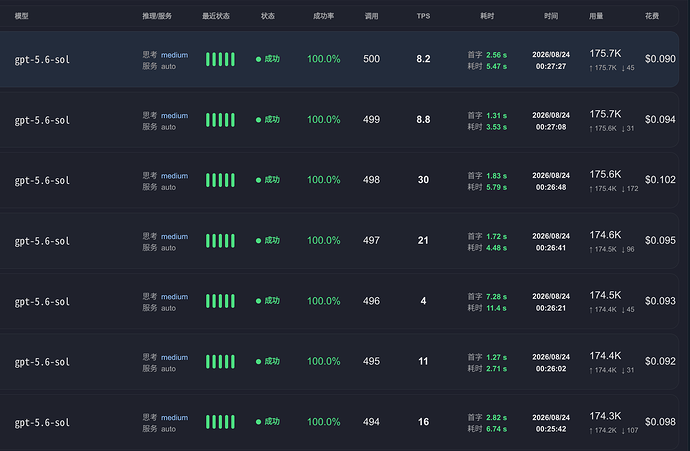Click the usage total 174.3K
Viewport: 690px width, 451px height.
(606, 416)
